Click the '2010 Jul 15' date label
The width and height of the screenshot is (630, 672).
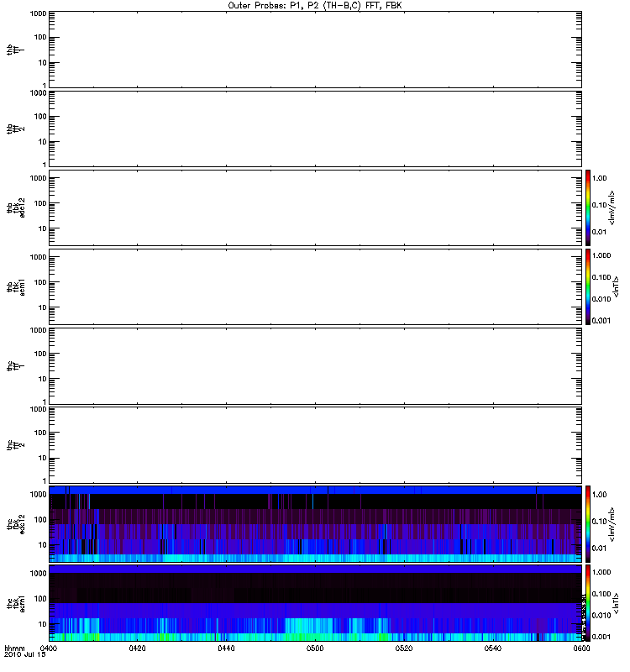coord(25,654)
